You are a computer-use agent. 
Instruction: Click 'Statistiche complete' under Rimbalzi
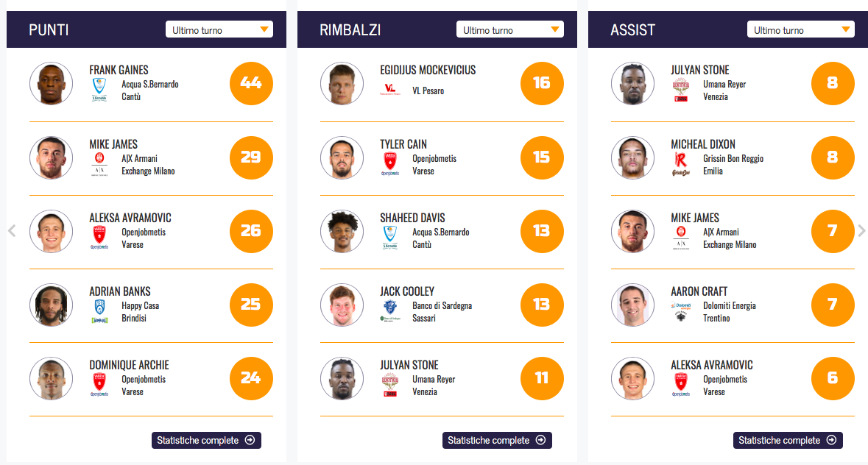(497, 440)
